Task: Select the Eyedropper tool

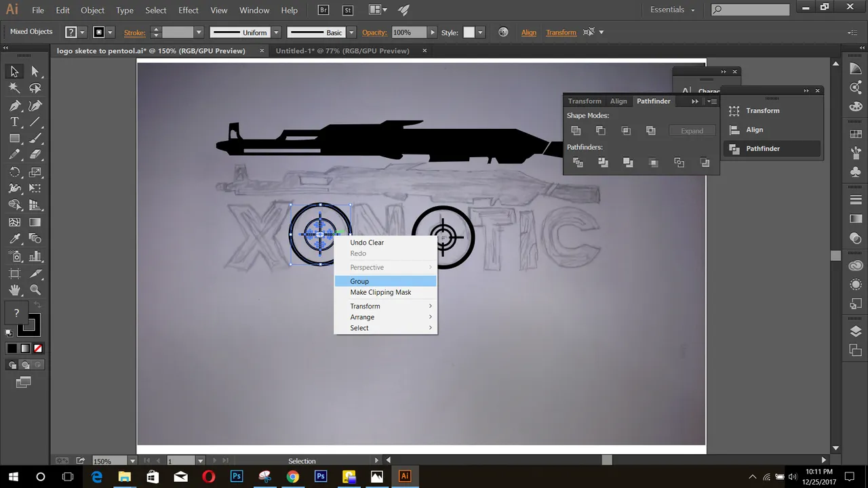Action: click(14, 239)
